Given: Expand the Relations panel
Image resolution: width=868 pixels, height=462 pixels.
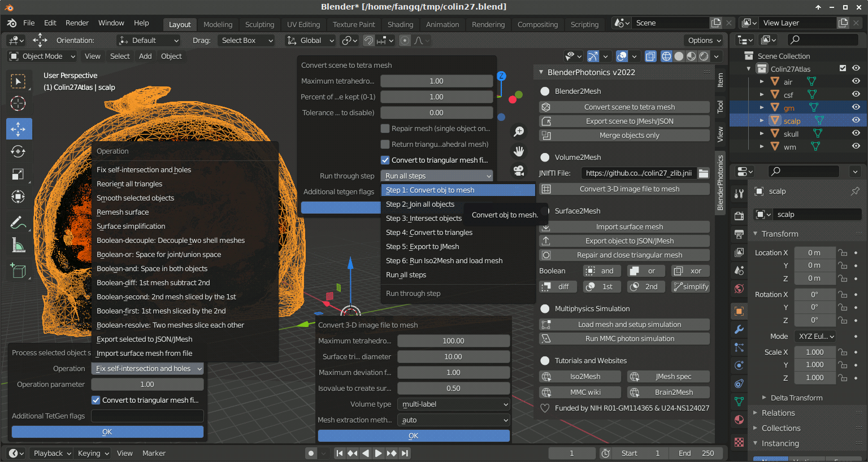Looking at the screenshot, I should [778, 413].
